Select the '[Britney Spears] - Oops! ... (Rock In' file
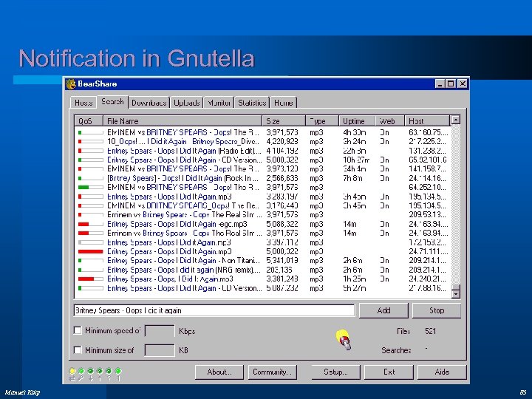Image resolution: width=532 pixels, height=399 pixels. coord(183,178)
